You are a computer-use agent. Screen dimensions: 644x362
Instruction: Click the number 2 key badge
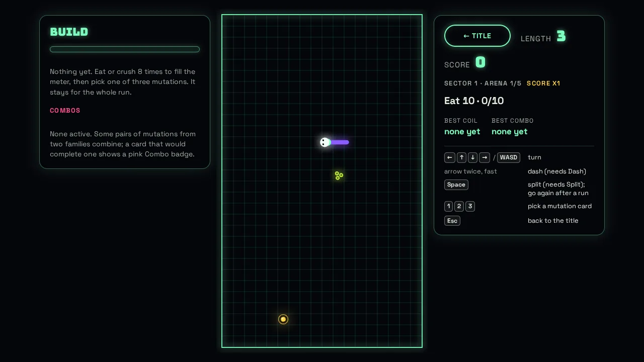coord(459,206)
